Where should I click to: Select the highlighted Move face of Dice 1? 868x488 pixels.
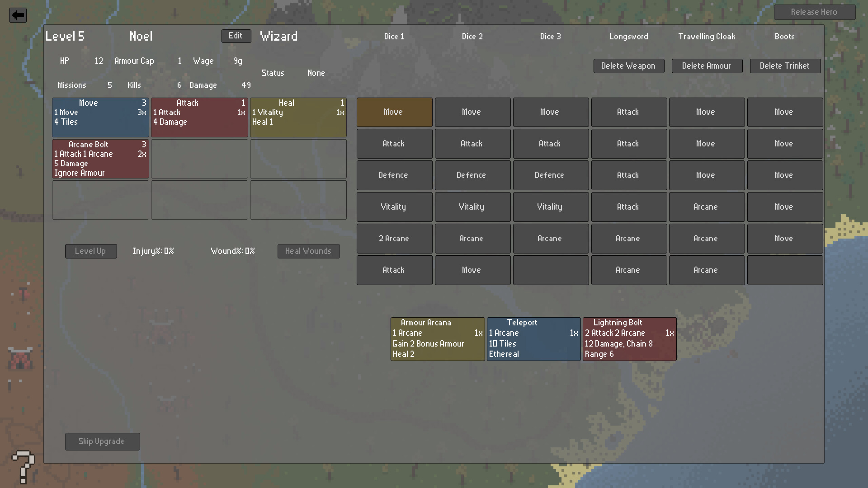[x=394, y=112]
